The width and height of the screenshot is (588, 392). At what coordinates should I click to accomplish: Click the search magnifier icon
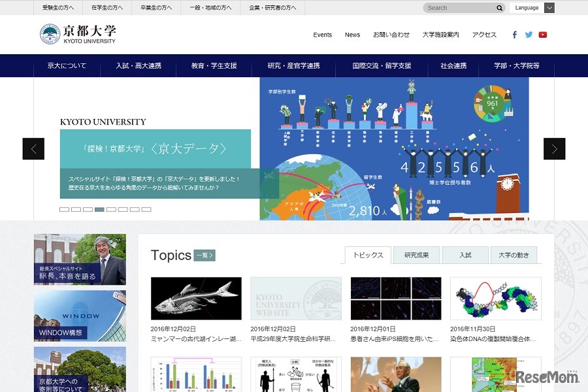click(x=500, y=8)
